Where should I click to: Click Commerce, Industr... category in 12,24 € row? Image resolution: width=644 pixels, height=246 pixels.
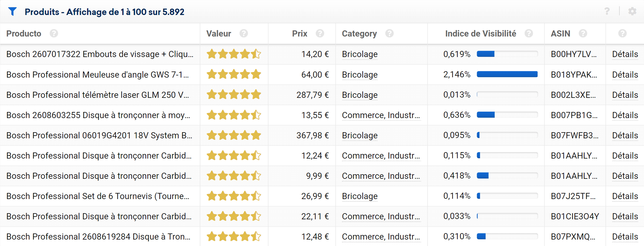click(381, 156)
